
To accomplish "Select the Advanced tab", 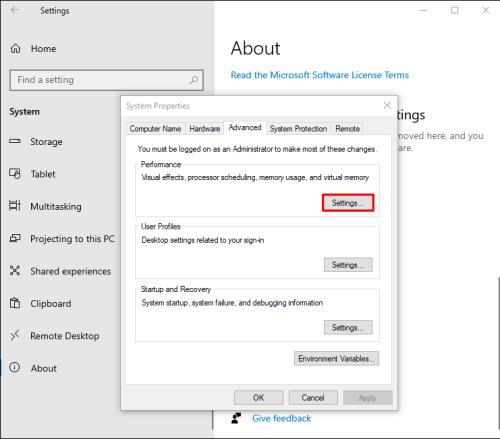I will pyautogui.click(x=245, y=128).
